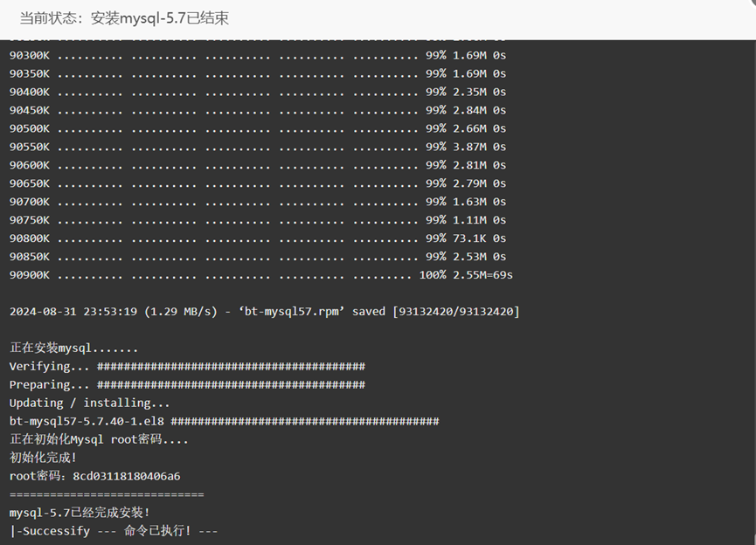This screenshot has width=756, height=545.
Task: Click the [93132420/93132420] byte count
Action: [x=455, y=312]
